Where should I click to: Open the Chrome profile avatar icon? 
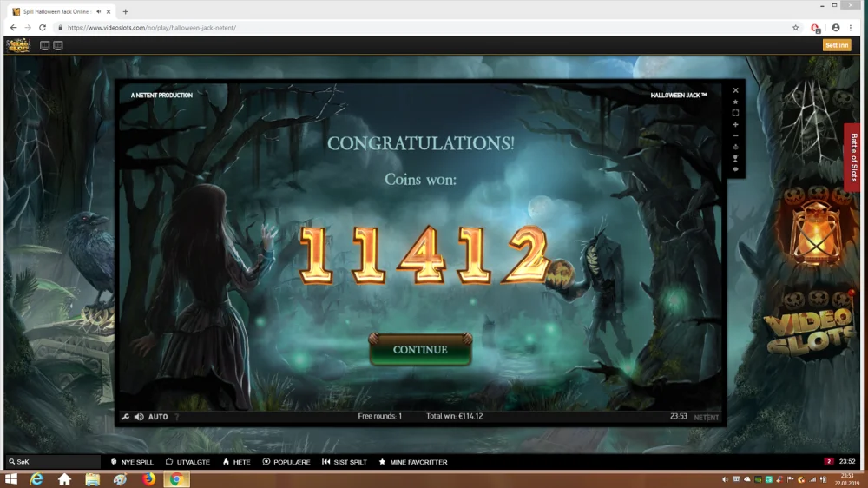coord(835,28)
